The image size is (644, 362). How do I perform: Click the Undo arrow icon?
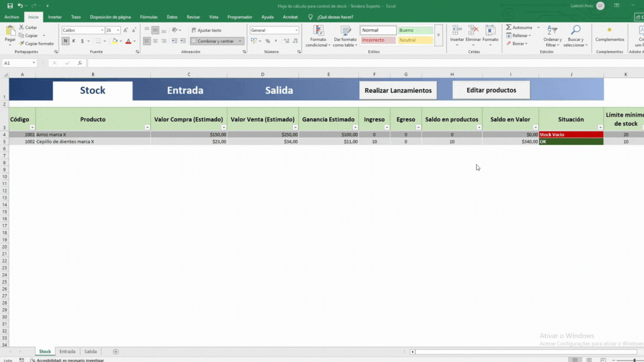point(20,6)
